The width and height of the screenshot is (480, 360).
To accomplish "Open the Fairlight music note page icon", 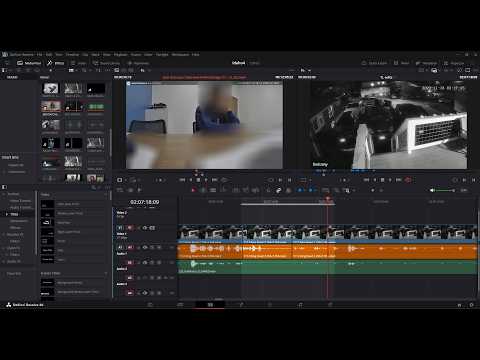I will click(x=300, y=305).
